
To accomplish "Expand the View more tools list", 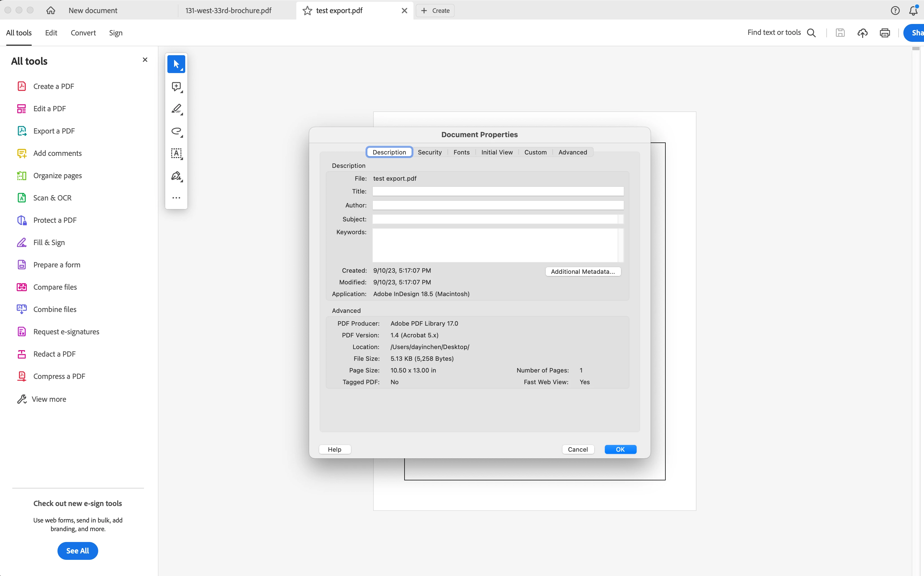I will [49, 399].
